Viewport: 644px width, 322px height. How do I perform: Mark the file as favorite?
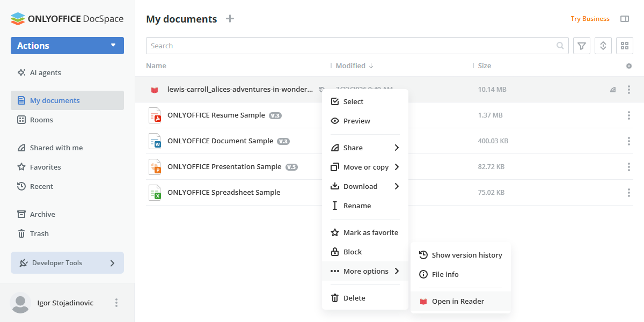click(x=365, y=232)
